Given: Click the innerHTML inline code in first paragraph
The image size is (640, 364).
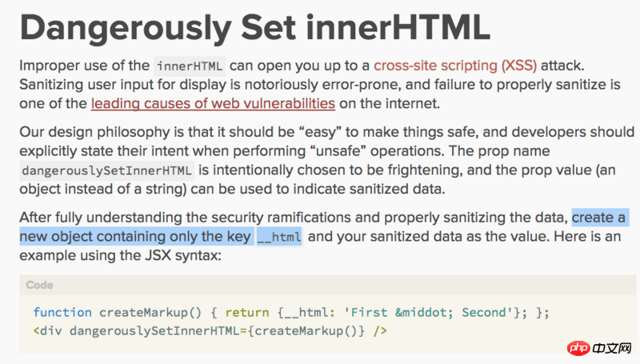Looking at the screenshot, I should click(x=190, y=66).
